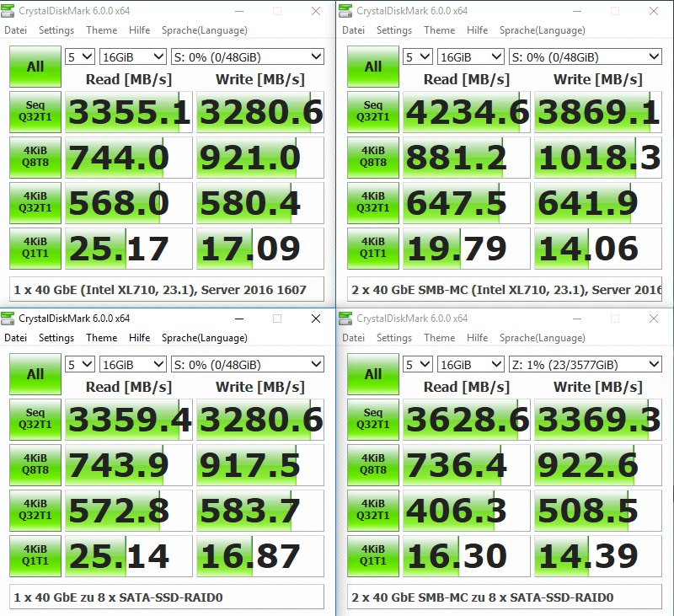Click the 14.39 write value

(x=598, y=556)
